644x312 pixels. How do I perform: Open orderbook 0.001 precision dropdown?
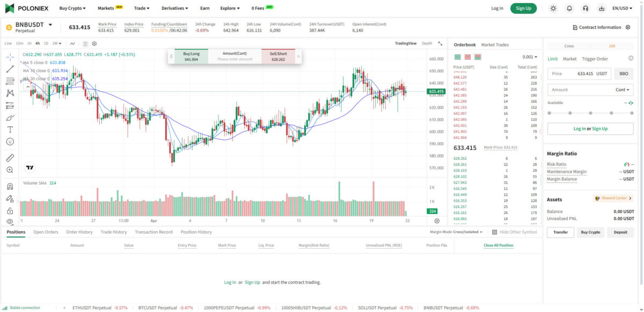[530, 57]
